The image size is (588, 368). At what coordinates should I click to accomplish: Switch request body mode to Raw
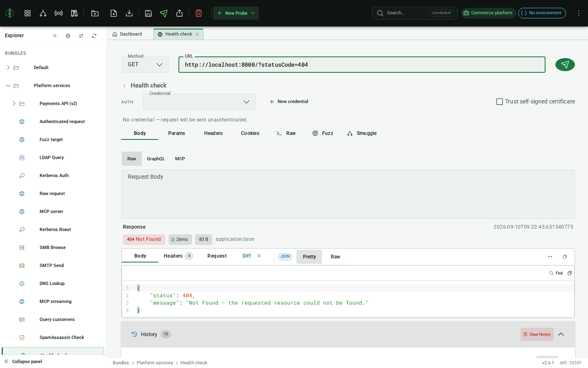click(131, 159)
